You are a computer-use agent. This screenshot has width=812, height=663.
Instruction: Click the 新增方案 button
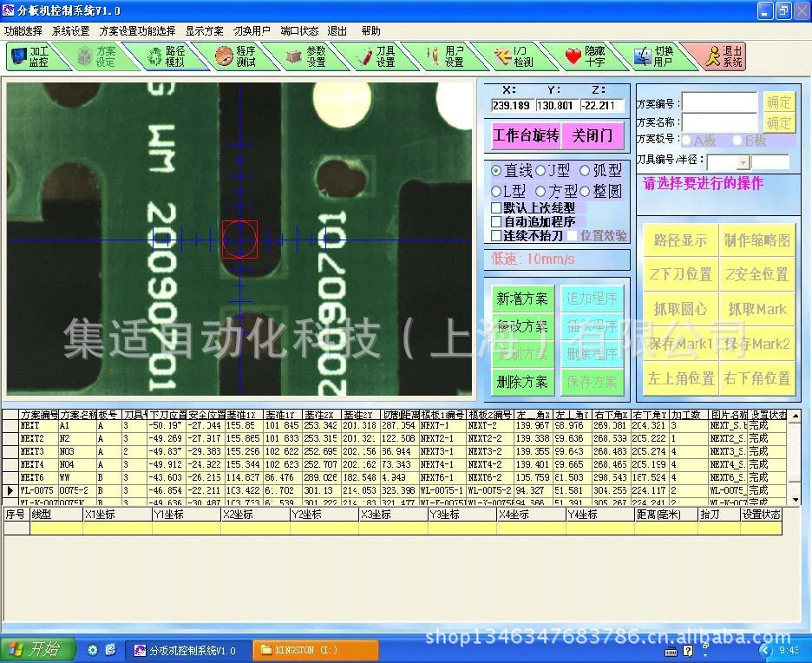pos(522,299)
